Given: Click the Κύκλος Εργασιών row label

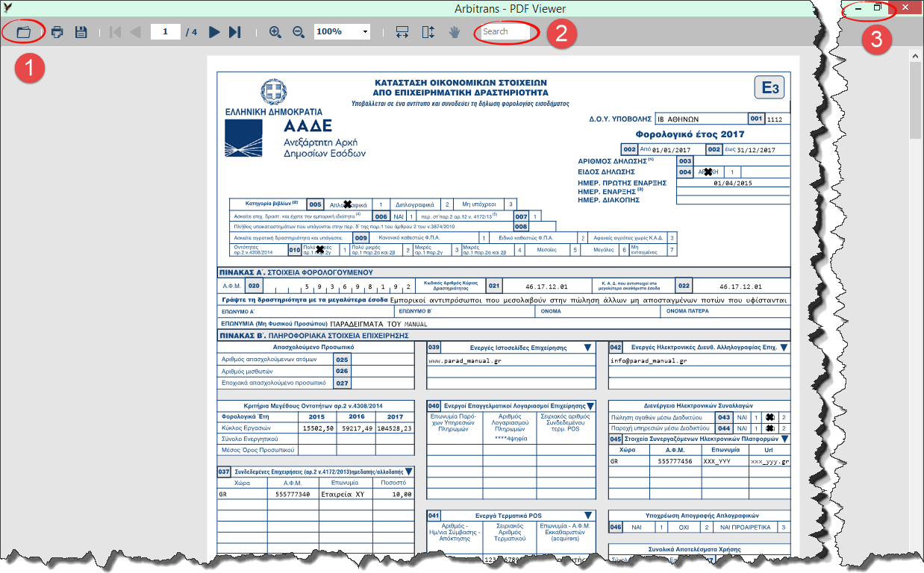Looking at the screenshot, I should (246, 428).
